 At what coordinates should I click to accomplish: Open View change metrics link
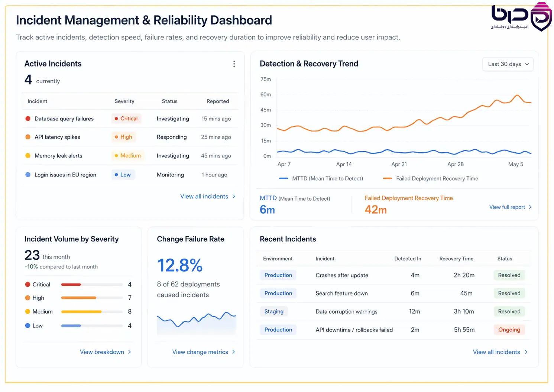pyautogui.click(x=204, y=352)
